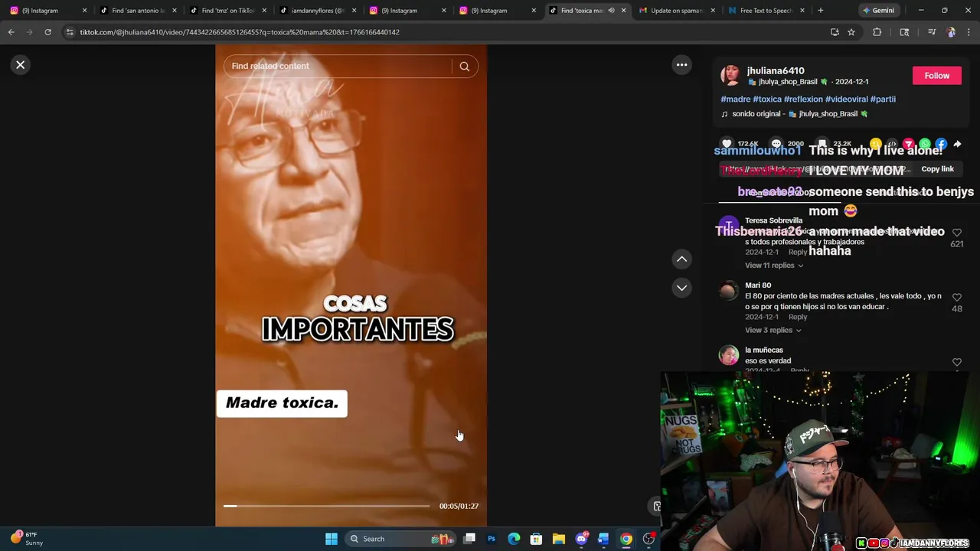
Task: Open Windows Start menu
Action: 332,539
